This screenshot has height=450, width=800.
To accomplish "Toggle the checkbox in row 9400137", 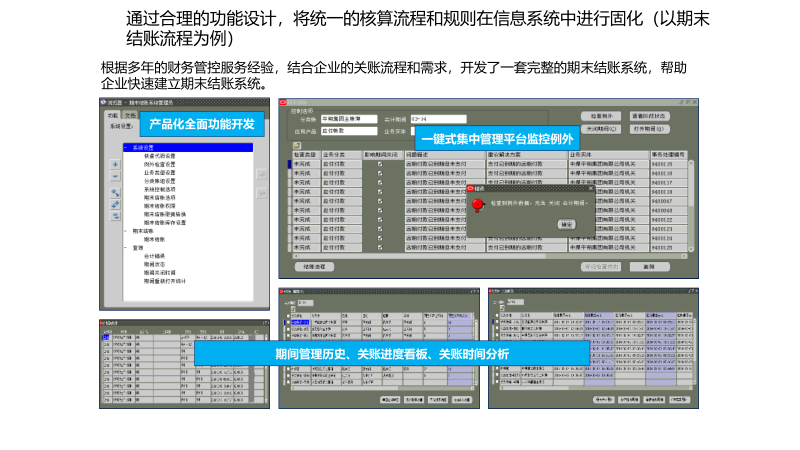I will 380,183.
